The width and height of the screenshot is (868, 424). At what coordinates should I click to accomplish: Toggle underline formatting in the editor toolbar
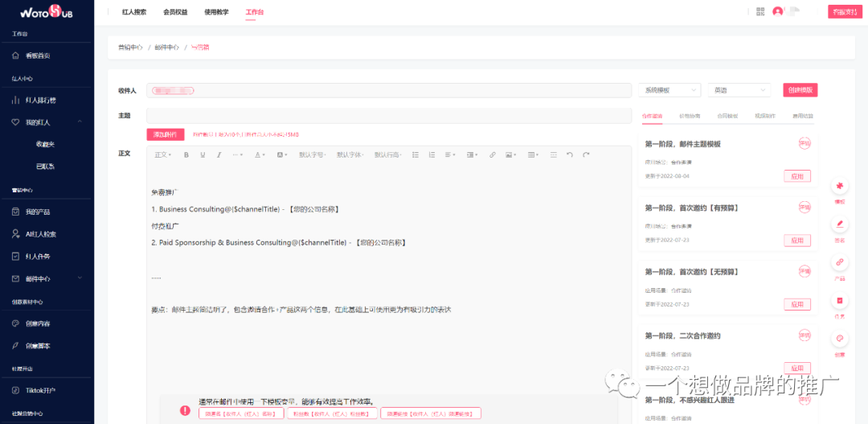[203, 155]
